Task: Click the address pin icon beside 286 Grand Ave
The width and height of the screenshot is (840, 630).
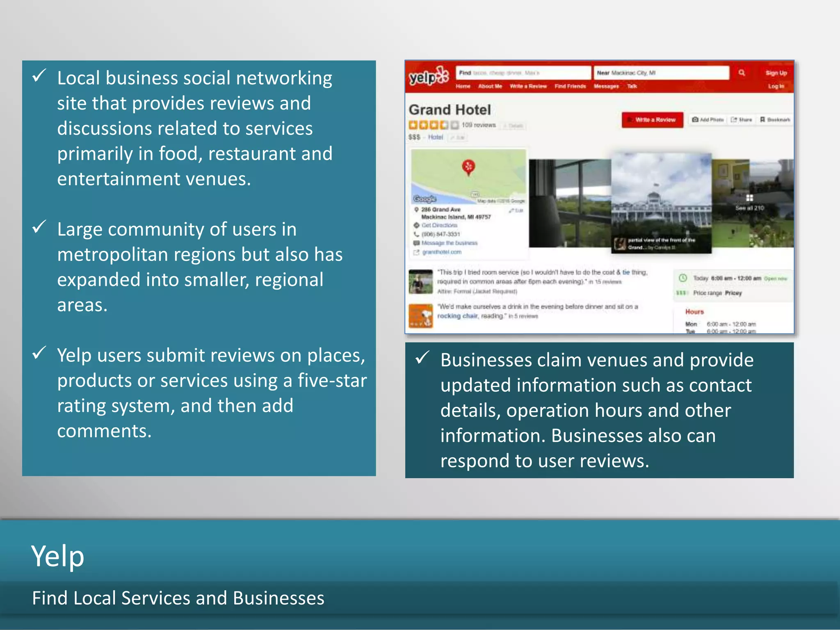Action: (416, 210)
